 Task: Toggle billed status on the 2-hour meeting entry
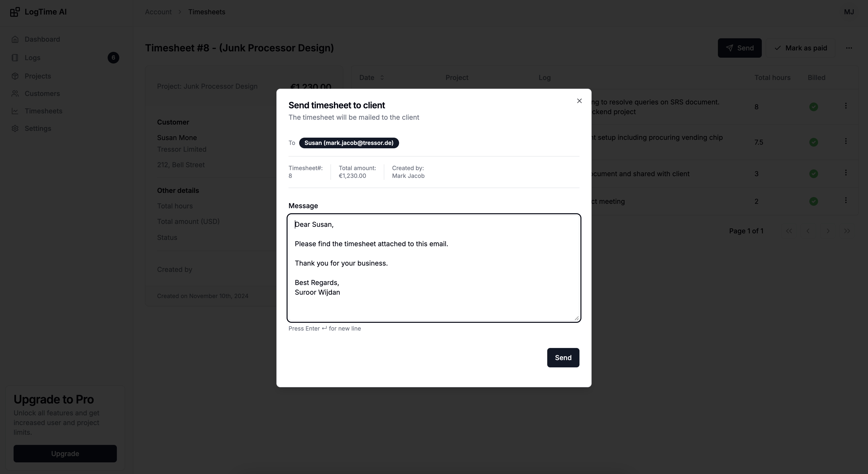click(814, 201)
